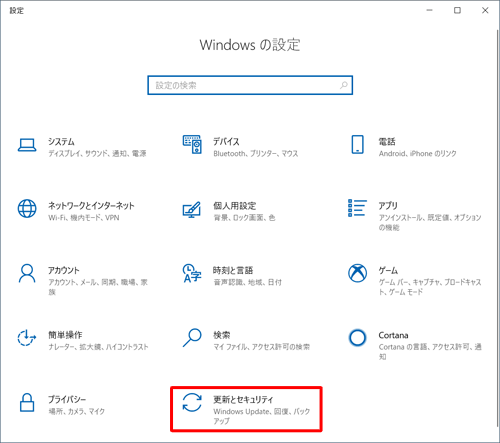The image size is (500, 443).
Task: Open the デバイス keyboard and speaker icon
Action: [x=192, y=145]
